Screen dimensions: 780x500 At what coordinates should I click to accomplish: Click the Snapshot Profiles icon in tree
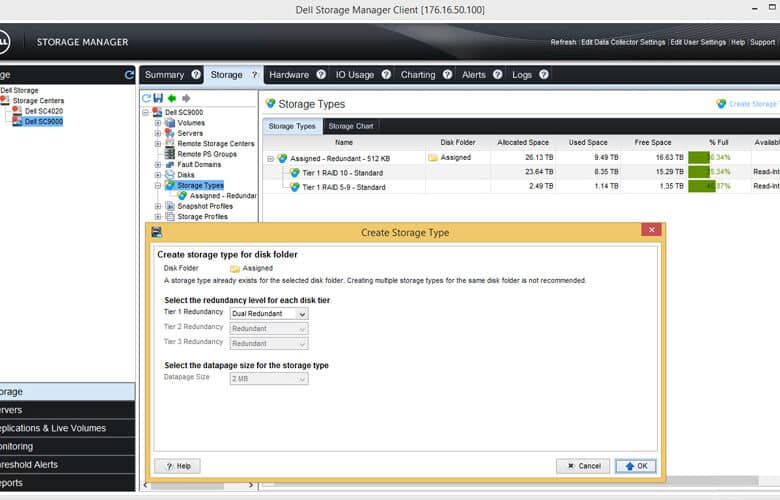(170, 206)
